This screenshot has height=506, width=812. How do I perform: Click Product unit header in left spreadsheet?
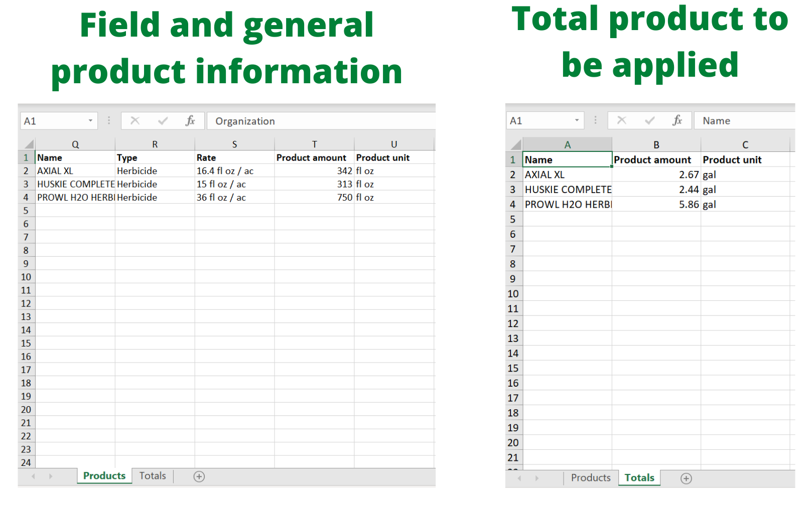tap(394, 157)
